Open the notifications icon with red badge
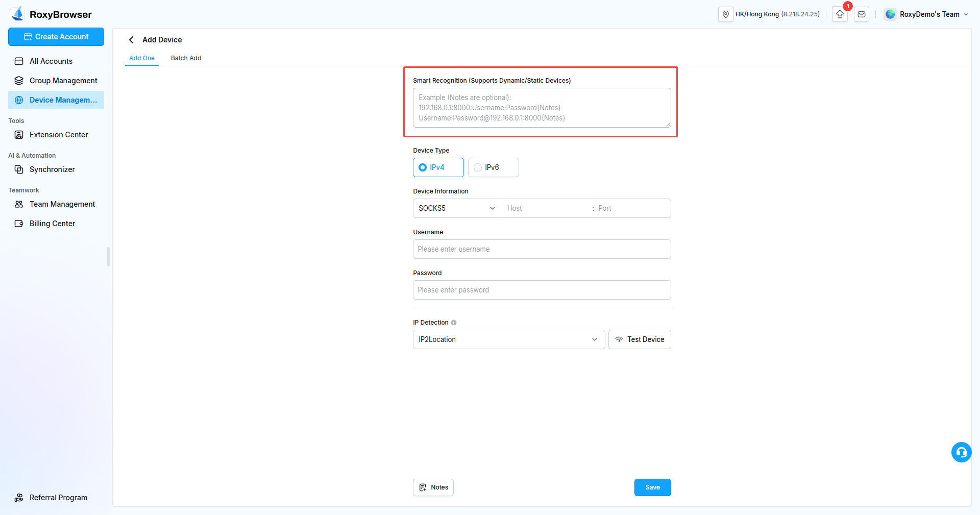This screenshot has width=980, height=515. point(840,14)
